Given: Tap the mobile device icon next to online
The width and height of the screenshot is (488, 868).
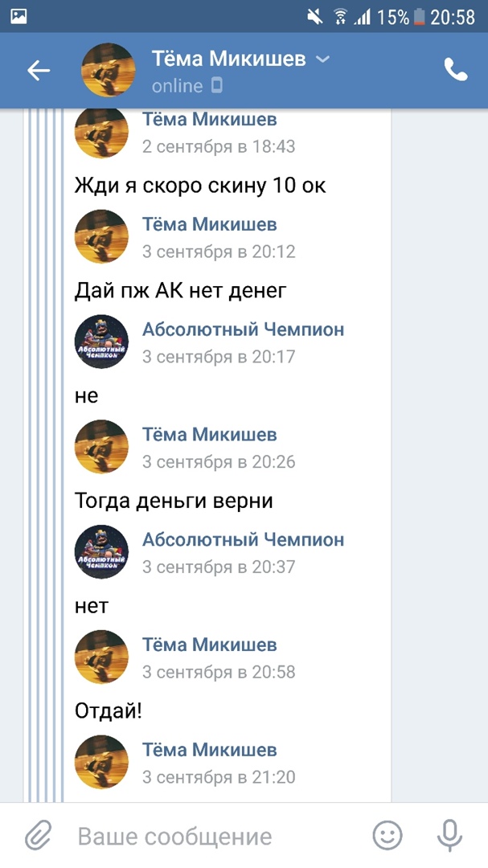Looking at the screenshot, I should pos(216,86).
